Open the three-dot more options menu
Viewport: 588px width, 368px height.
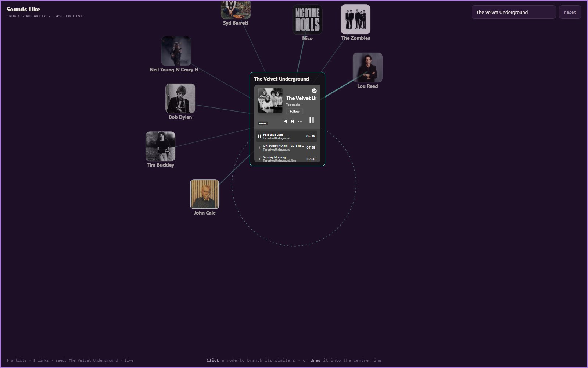click(300, 121)
